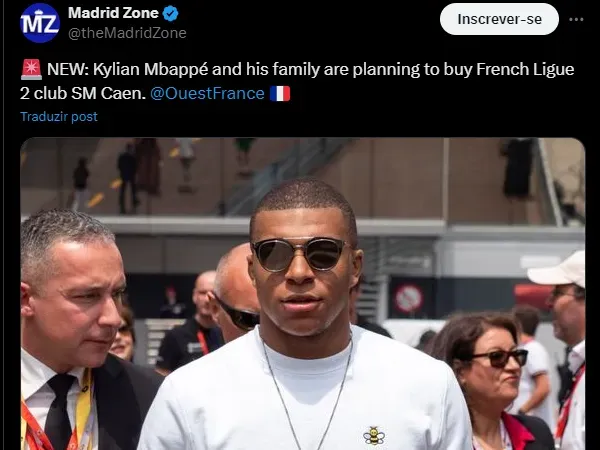Click the bee logo on the white shirt
Screen dimensions: 600x450
374,435
